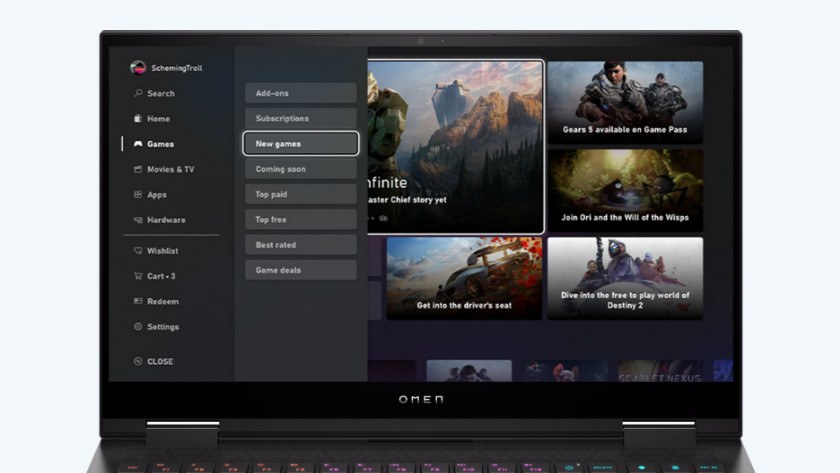
Task: Go to Game deals category
Action: [x=300, y=270]
